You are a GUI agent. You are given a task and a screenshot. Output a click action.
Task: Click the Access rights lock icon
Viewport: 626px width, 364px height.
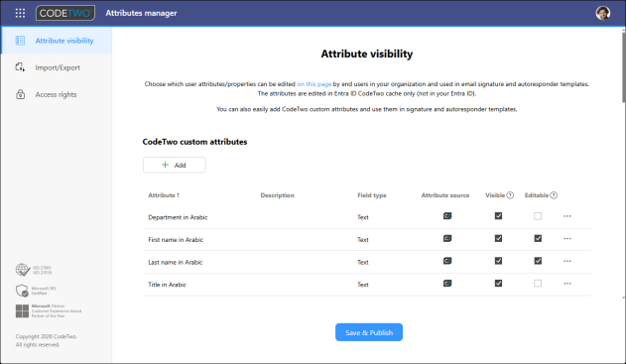click(20, 94)
